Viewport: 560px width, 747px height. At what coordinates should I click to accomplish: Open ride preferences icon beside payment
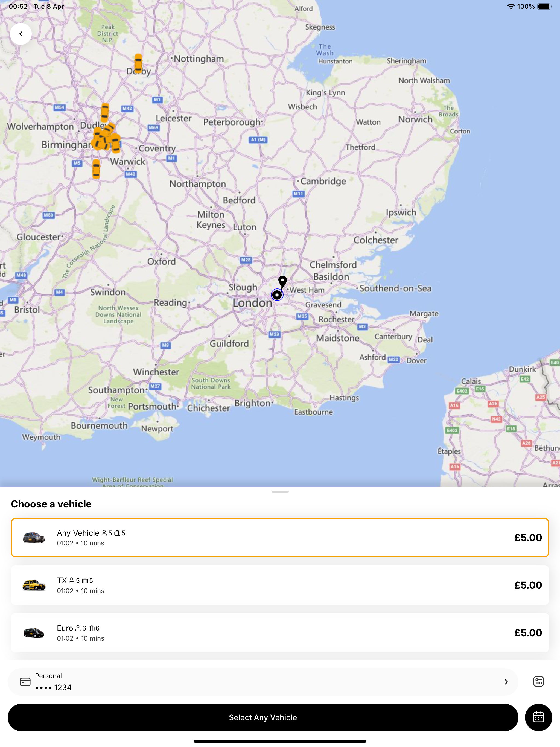pos(538,681)
